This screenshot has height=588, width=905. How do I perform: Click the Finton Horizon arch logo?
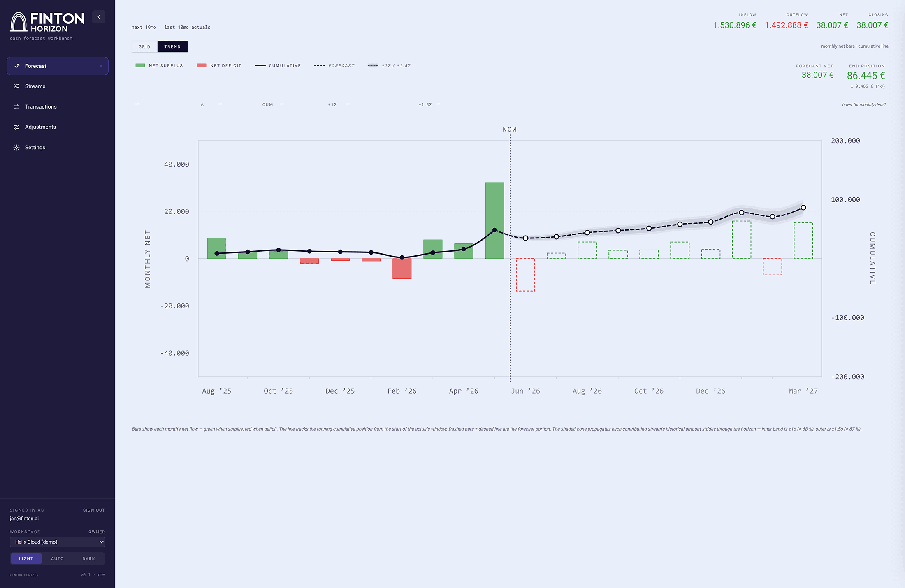click(x=19, y=22)
